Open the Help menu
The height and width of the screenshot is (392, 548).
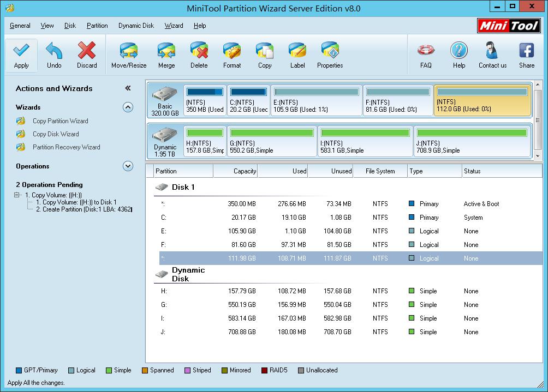click(x=200, y=26)
